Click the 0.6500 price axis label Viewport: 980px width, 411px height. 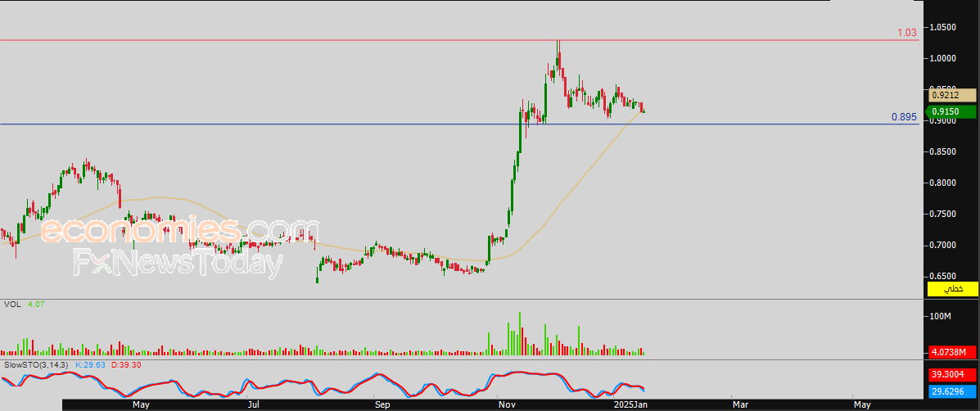point(943,276)
